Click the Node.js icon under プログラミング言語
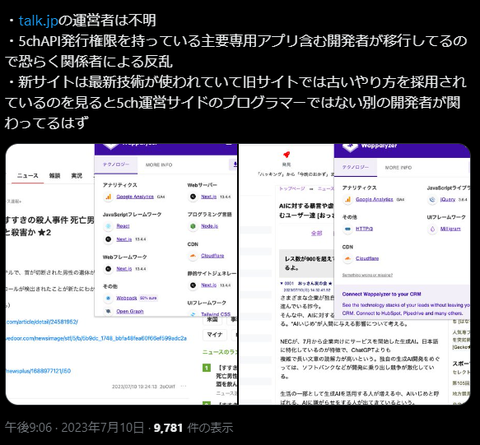 [193, 226]
